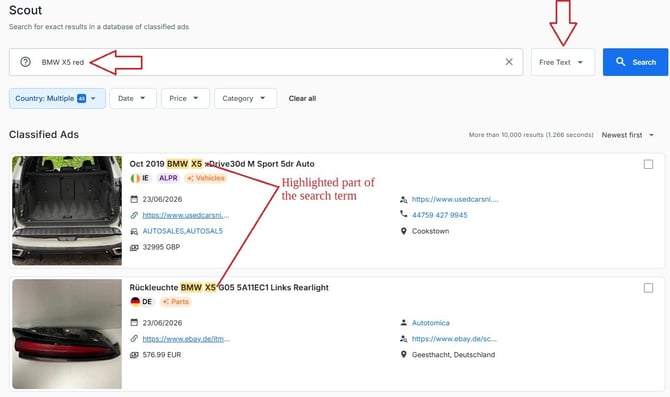The width and height of the screenshot is (670, 397).
Task: Click the 43 count badge in Country filter
Action: tap(82, 99)
